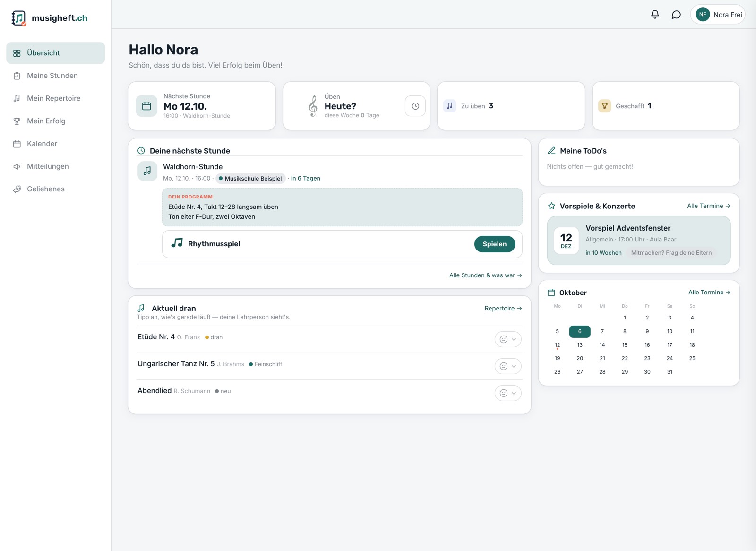Open mood dropdown for Etüde Nr. 4
The image size is (756, 551).
(508, 339)
